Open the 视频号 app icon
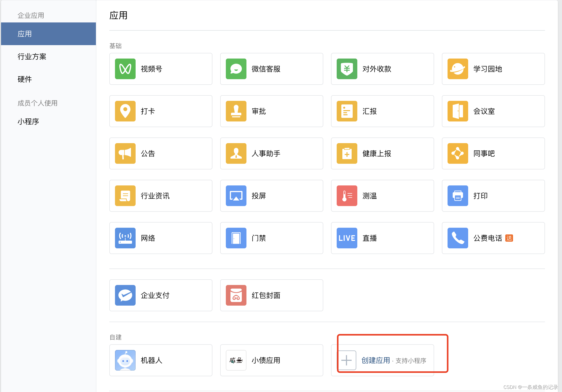Screen dimensions: 562x392 [x=125, y=69]
